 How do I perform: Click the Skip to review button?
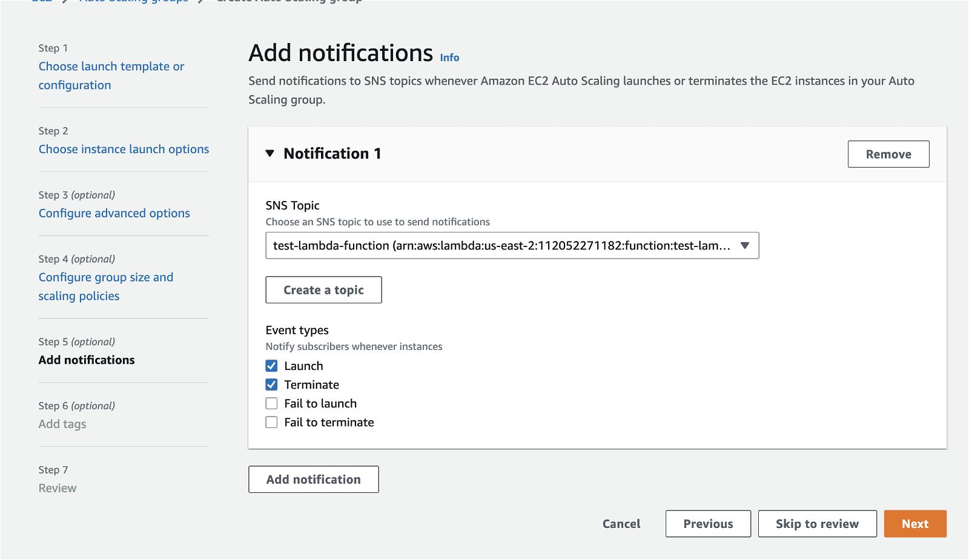point(817,524)
